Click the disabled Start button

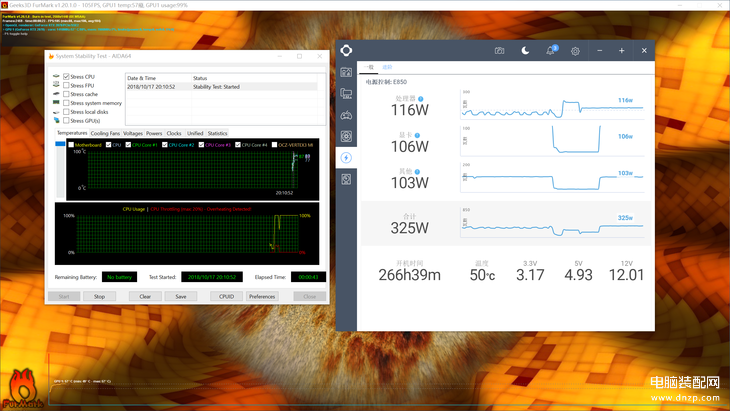64,296
